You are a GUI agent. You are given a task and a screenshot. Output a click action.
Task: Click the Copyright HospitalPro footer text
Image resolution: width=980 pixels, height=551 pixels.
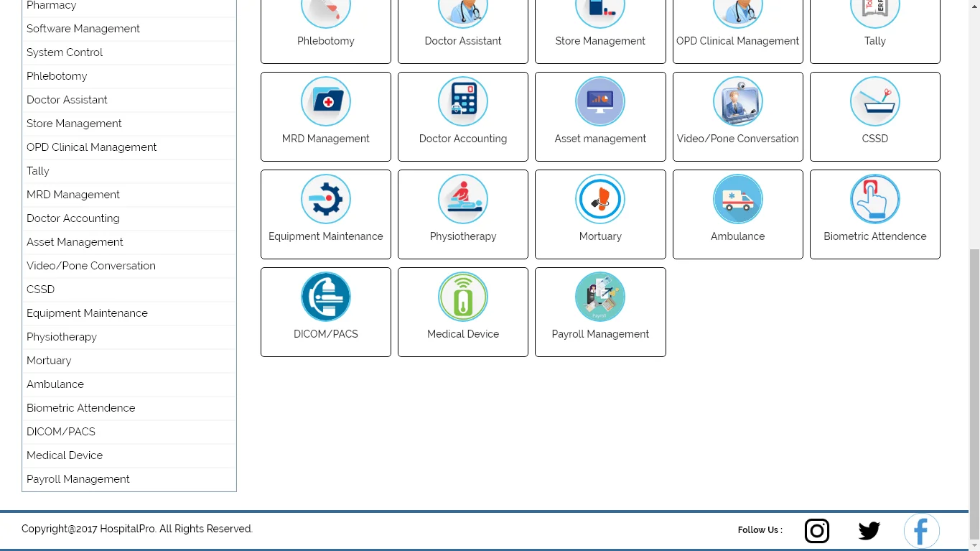tap(137, 529)
